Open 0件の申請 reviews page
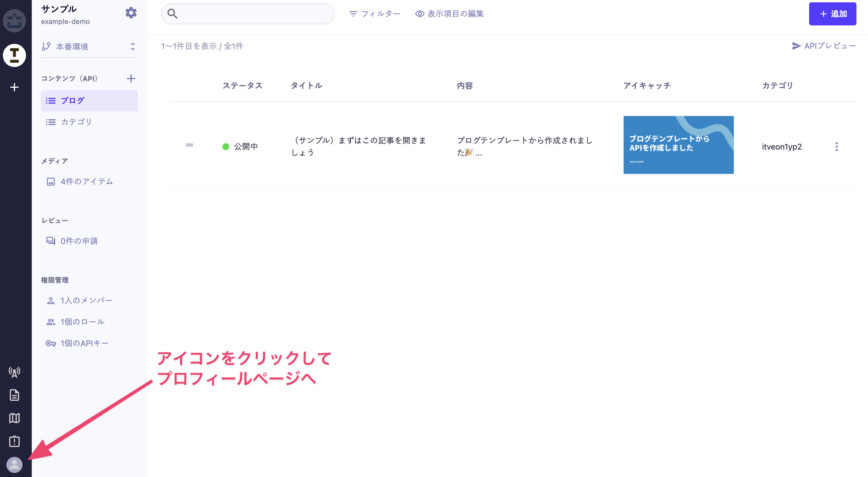 (x=89, y=241)
